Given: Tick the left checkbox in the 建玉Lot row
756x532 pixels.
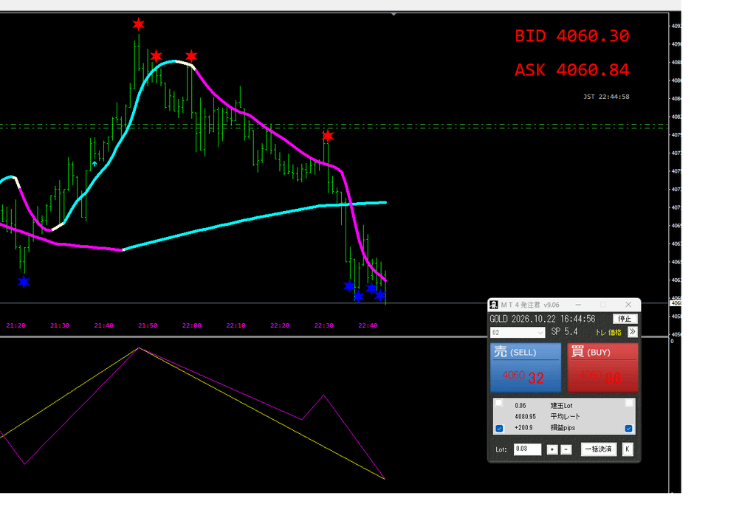Looking at the screenshot, I should (499, 403).
